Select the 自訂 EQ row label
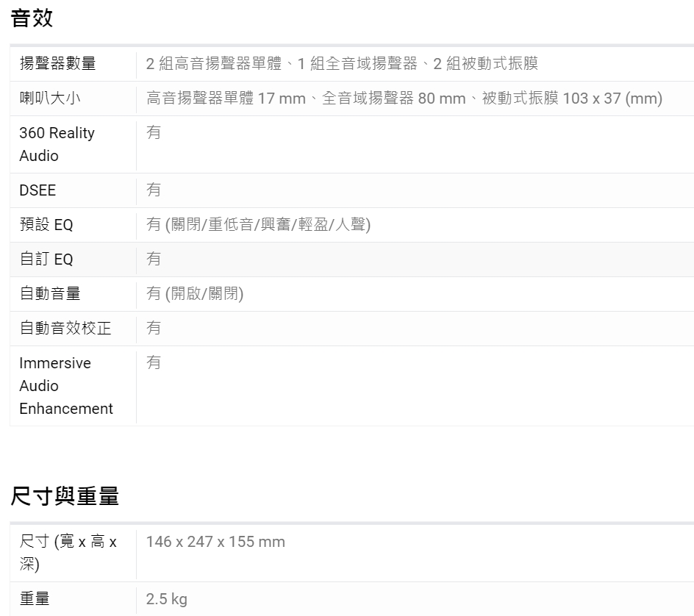 46,259
